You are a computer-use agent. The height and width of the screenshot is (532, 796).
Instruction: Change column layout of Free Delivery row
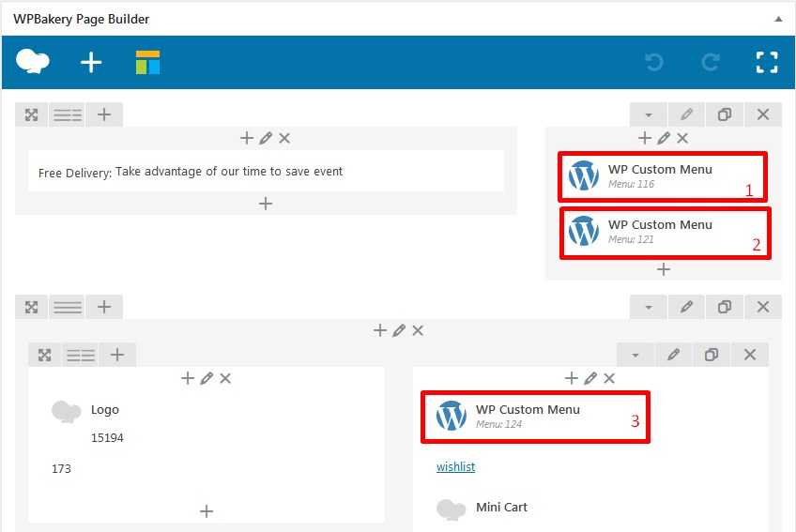pos(68,114)
